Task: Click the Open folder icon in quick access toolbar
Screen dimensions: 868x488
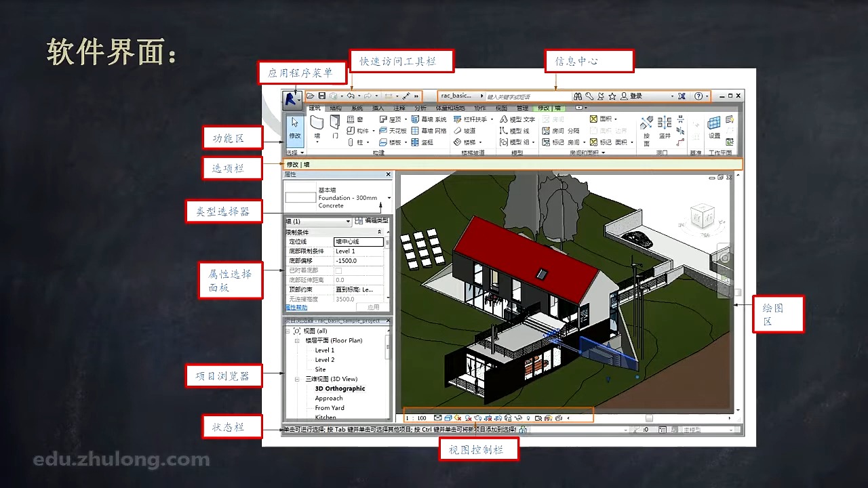Action: coord(311,96)
